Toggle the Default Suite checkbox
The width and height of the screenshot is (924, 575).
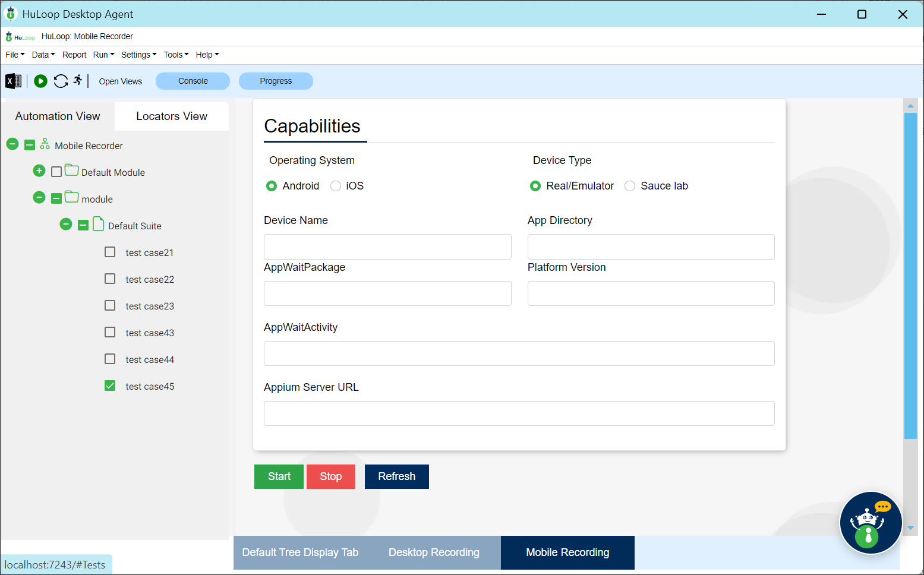(x=83, y=225)
